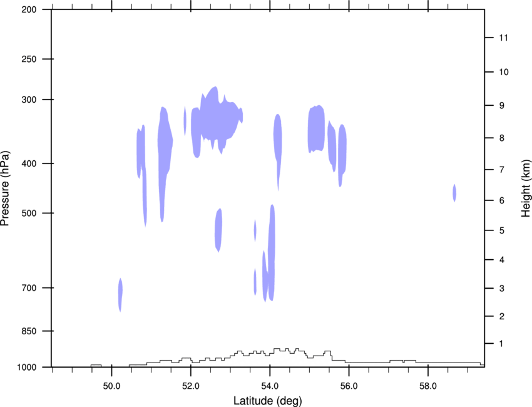Click the 400 pressure tick label
This screenshot has width=532, height=407.
tap(29, 163)
